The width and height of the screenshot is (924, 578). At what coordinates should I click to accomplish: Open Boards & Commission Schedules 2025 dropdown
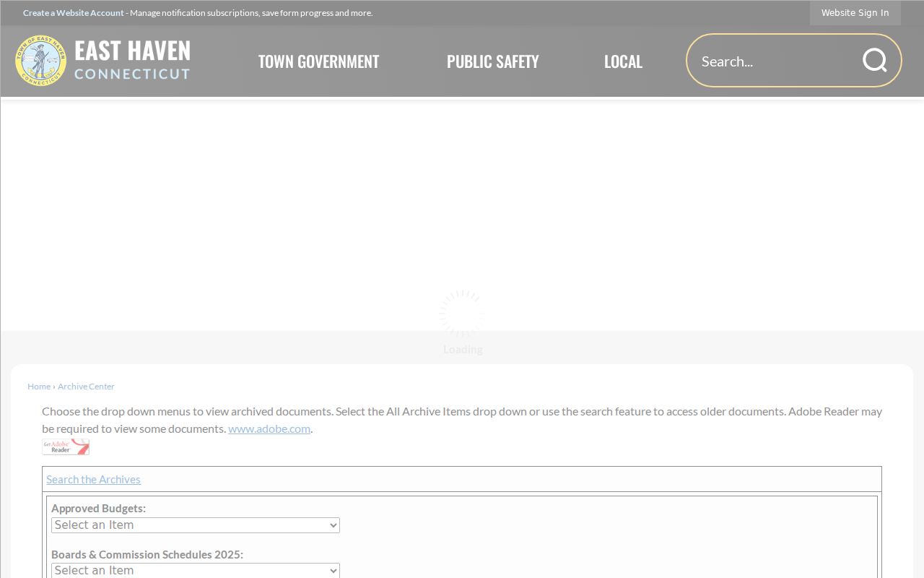(x=196, y=571)
